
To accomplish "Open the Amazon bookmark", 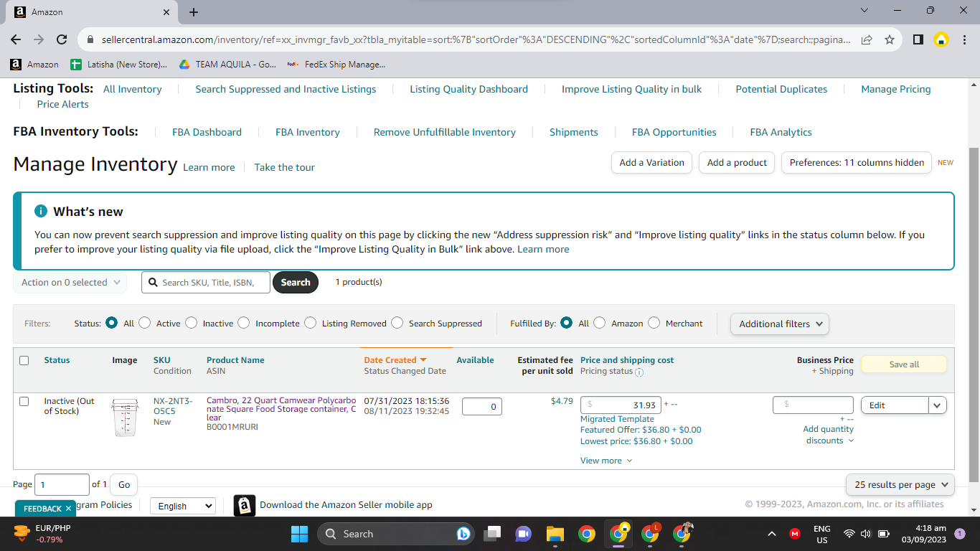I will (x=34, y=65).
